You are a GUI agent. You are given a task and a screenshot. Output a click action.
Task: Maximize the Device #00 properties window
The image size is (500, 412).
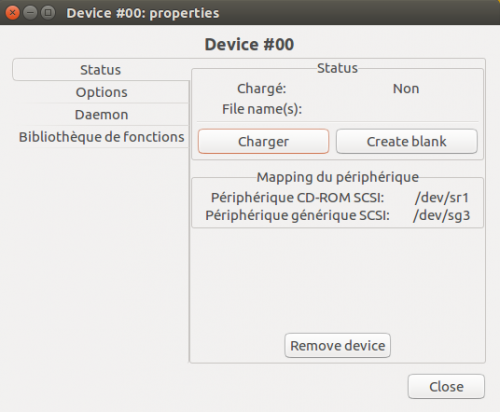(48, 13)
